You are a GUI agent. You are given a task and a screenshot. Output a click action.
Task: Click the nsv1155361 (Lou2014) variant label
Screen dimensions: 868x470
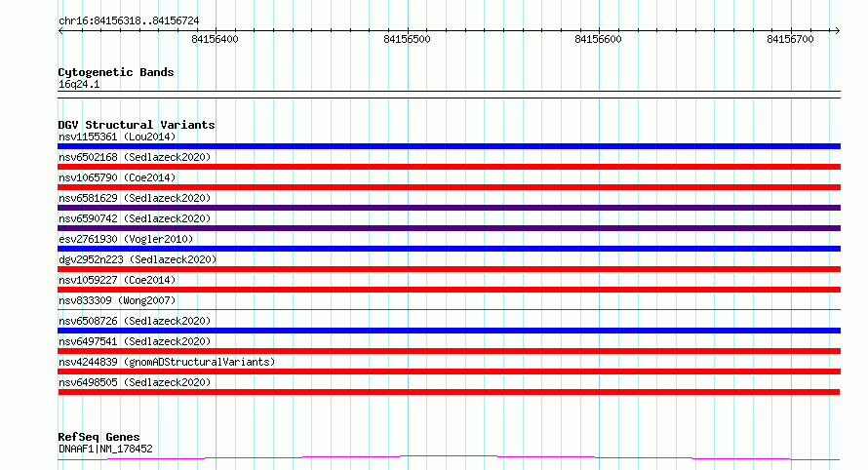pyautogui.click(x=117, y=137)
